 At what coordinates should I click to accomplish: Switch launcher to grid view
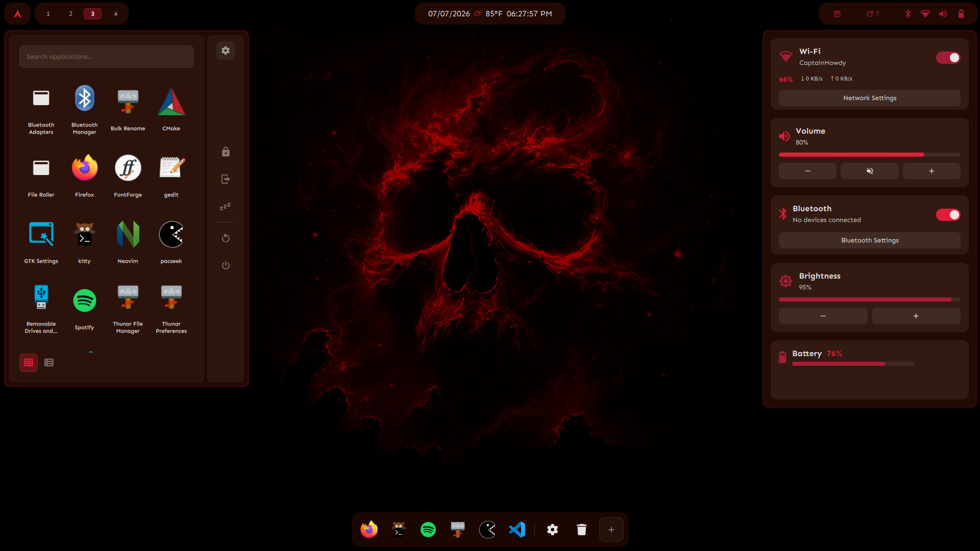(29, 363)
